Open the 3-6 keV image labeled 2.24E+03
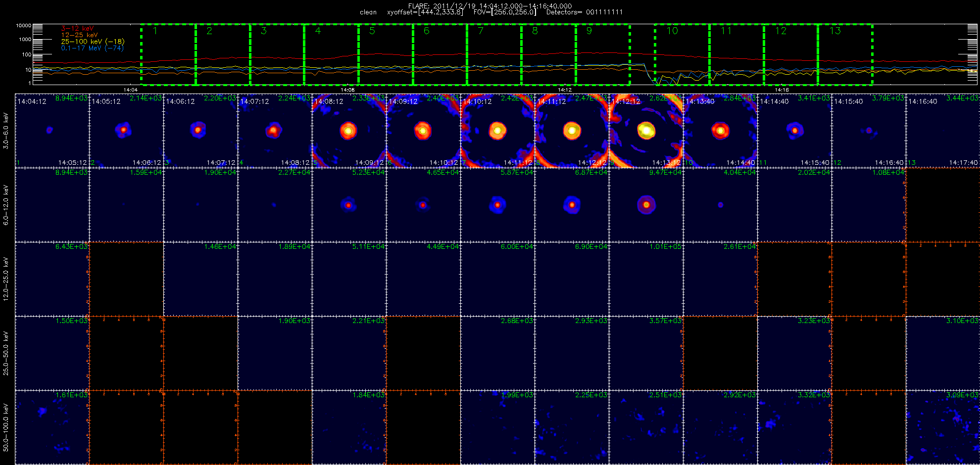 [x=275, y=131]
